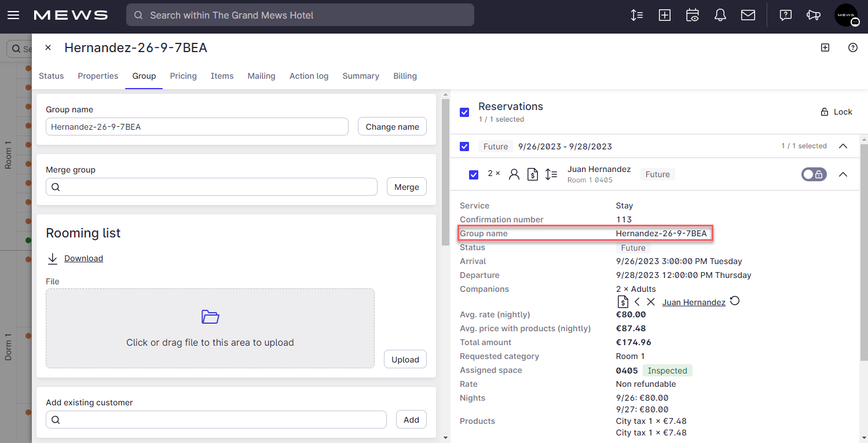This screenshot has width=868, height=443.
Task: Remove the companion with the X icon
Action: (x=651, y=301)
